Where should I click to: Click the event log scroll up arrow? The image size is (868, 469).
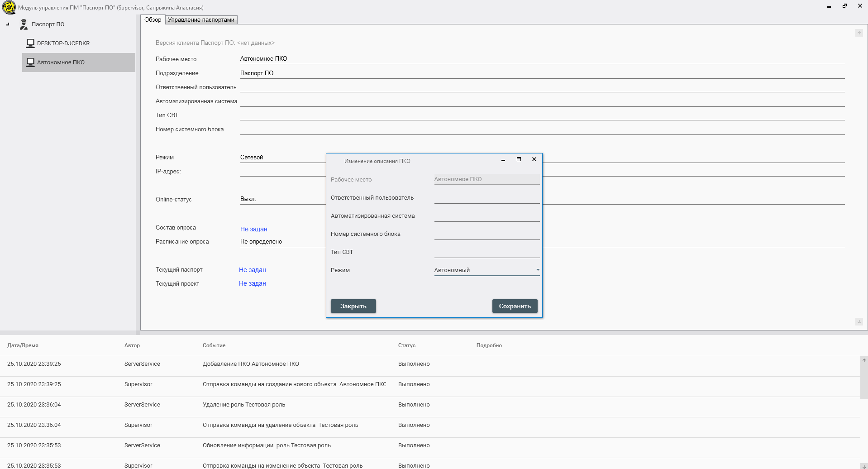(864, 360)
